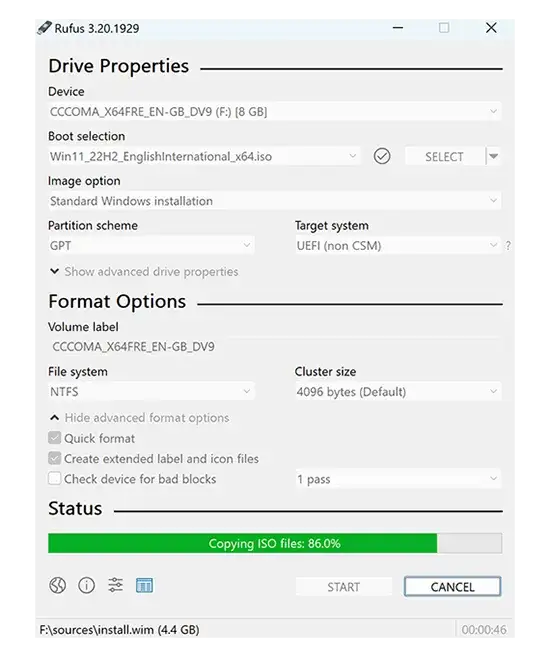Open the Image option dropdown
The width and height of the screenshot is (550, 657).
pyautogui.click(x=274, y=201)
